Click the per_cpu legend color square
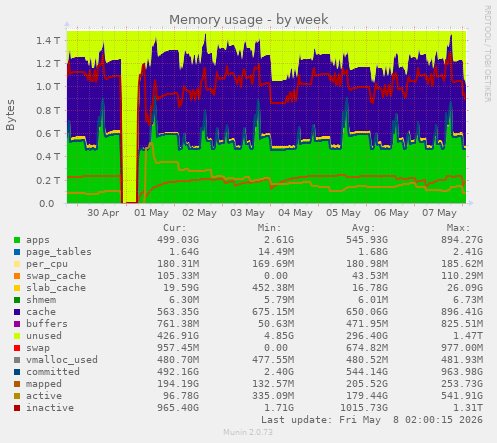Image resolution: width=497 pixels, height=443 pixels. [x=17, y=264]
